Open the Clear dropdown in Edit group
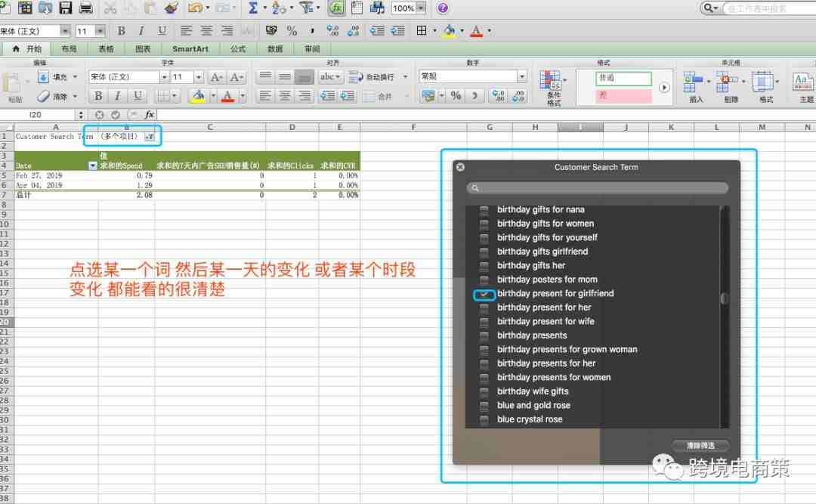Image resolution: width=816 pixels, height=504 pixels. (76, 96)
